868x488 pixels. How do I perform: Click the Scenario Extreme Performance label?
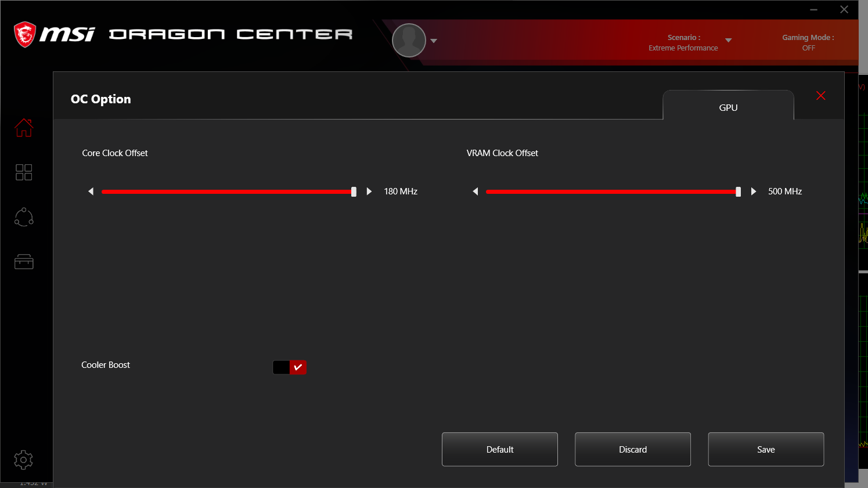coord(683,42)
